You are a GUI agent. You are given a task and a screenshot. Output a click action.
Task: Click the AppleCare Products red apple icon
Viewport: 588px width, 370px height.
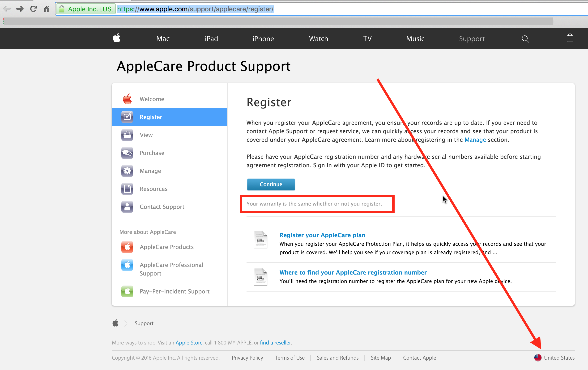point(127,247)
